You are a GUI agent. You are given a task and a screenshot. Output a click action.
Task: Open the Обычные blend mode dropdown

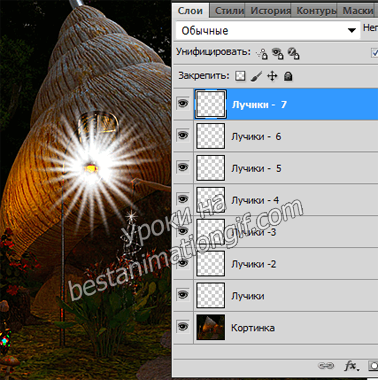pyautogui.click(x=268, y=31)
